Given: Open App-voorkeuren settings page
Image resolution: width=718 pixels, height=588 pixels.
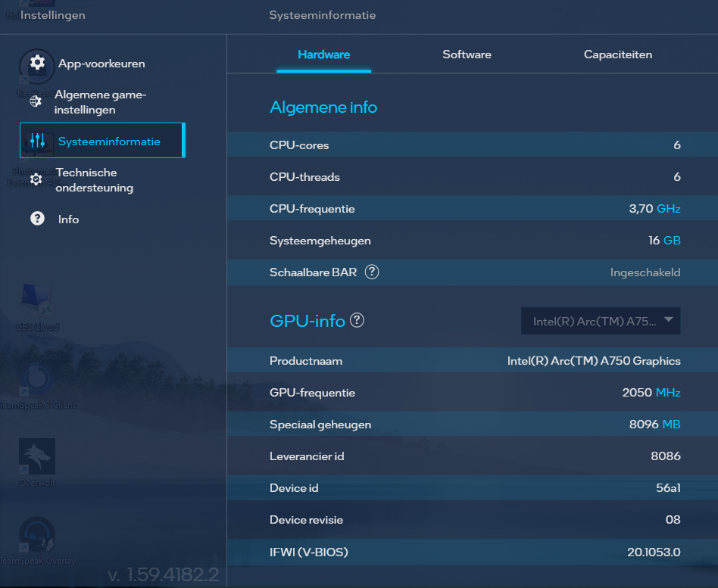Looking at the screenshot, I should (x=101, y=64).
